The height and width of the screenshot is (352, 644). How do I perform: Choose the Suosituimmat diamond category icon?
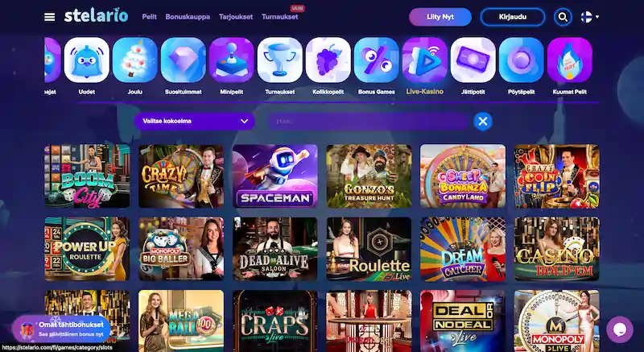(x=184, y=60)
